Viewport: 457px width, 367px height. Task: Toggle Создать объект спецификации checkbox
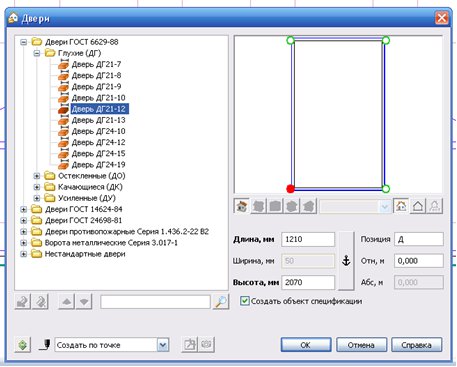(245, 301)
